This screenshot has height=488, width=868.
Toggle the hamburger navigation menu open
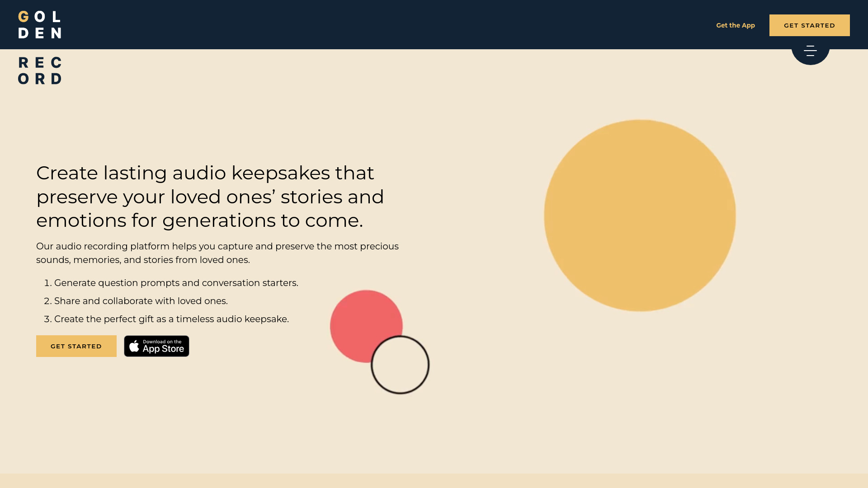click(x=810, y=51)
